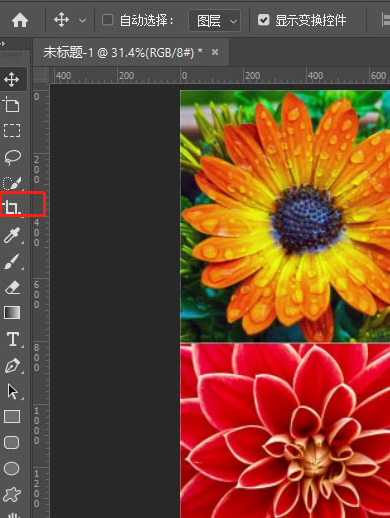Select the Horizontal Type tool
Image resolution: width=390 pixels, height=518 pixels.
13,339
